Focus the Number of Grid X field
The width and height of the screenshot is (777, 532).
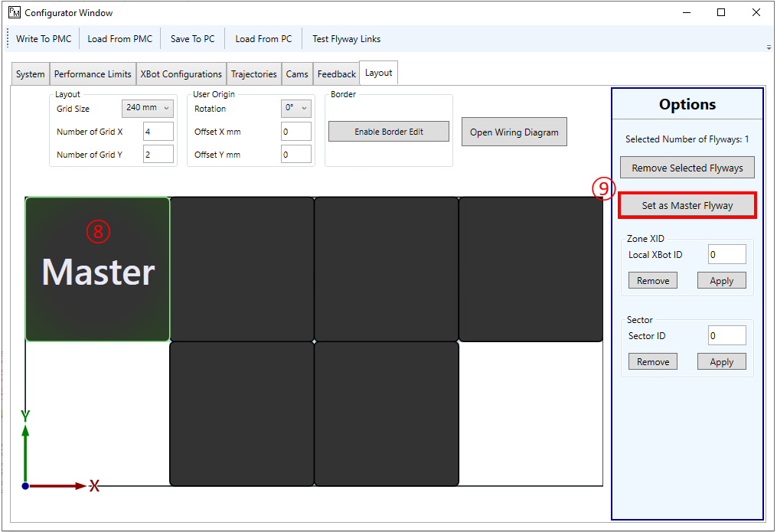pos(158,132)
